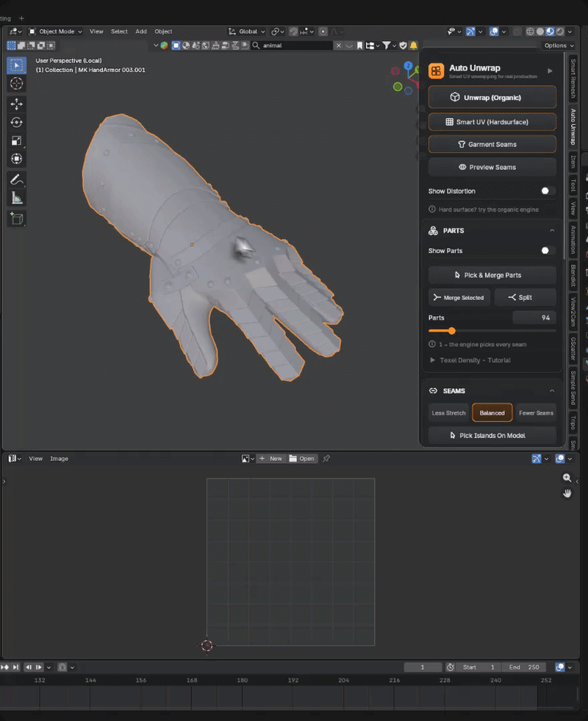This screenshot has height=721, width=588.
Task: Click the Split button
Action: 525,298
